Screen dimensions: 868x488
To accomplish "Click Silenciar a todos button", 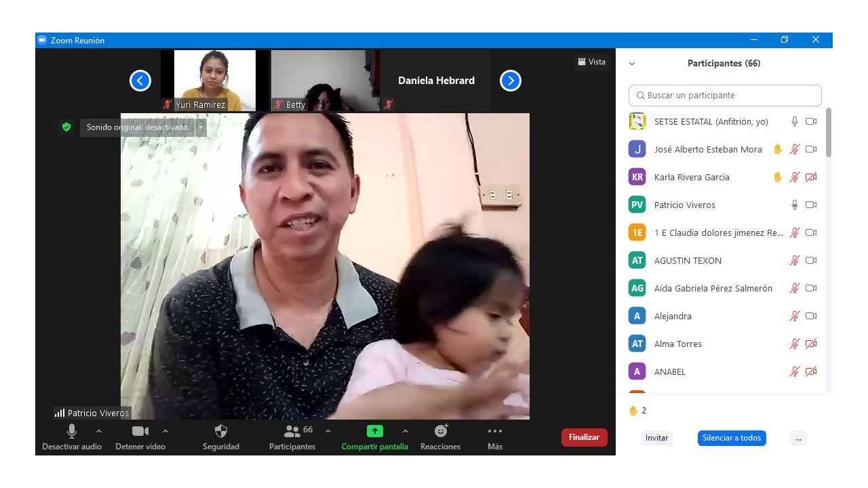I will point(732,438).
